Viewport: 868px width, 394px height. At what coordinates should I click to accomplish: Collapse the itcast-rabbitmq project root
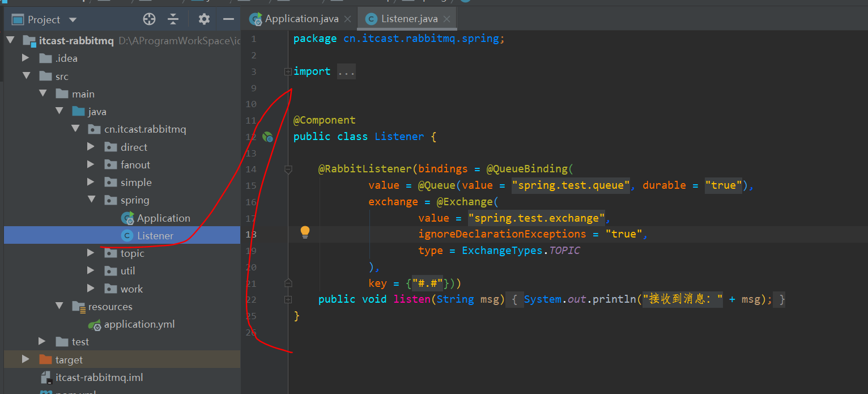pyautogui.click(x=9, y=41)
